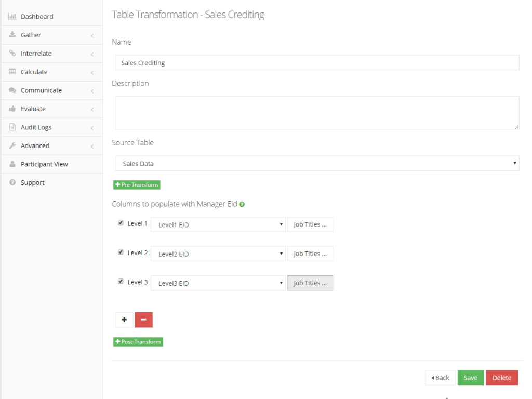Open the Evaluate menu item

[x=52, y=109]
